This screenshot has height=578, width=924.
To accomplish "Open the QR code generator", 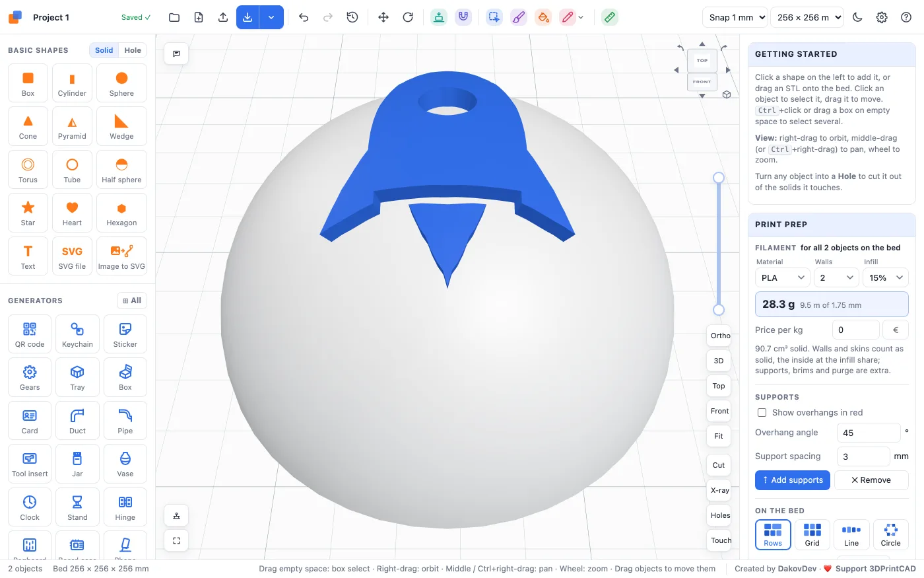I will (x=30, y=334).
